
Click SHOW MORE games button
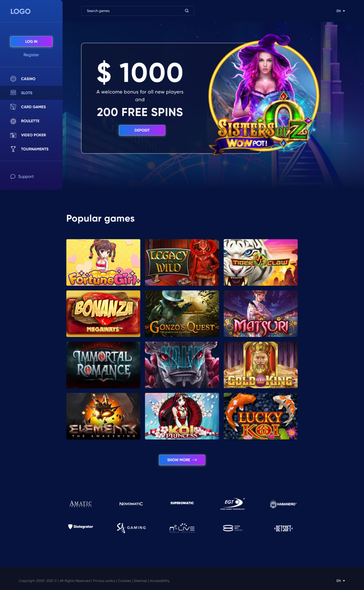[x=182, y=460]
